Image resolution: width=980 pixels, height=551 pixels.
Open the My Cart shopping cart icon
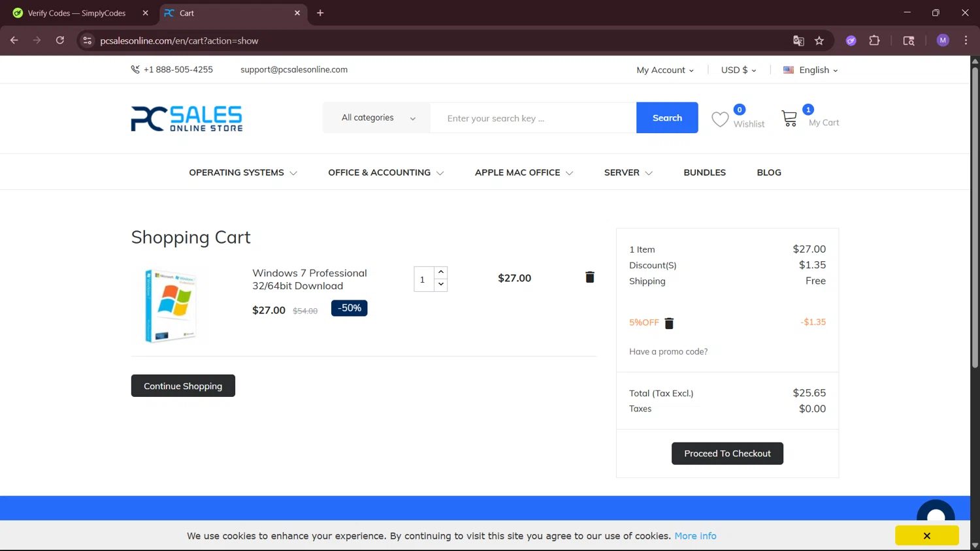tap(789, 118)
